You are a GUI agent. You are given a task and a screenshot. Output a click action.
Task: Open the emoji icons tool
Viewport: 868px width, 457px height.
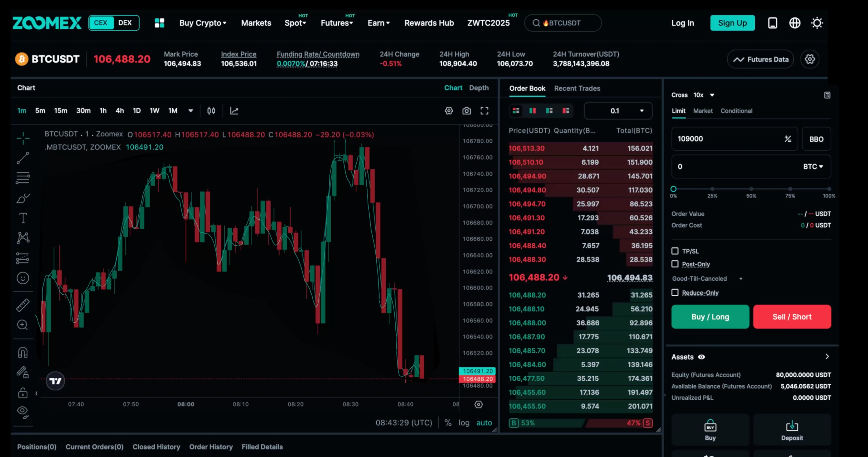point(23,278)
